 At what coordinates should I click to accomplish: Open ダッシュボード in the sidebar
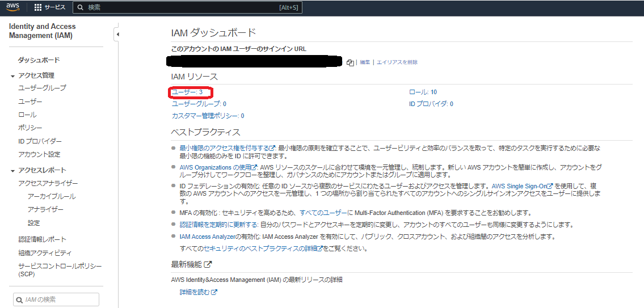coord(39,60)
